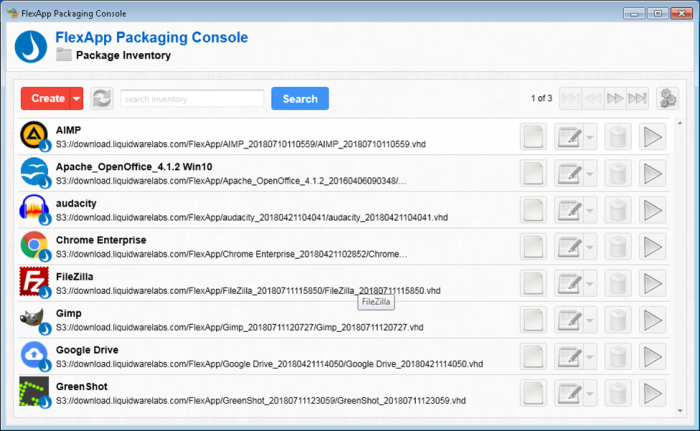
Task: Click the trash icon for Google Drive
Action: click(619, 356)
